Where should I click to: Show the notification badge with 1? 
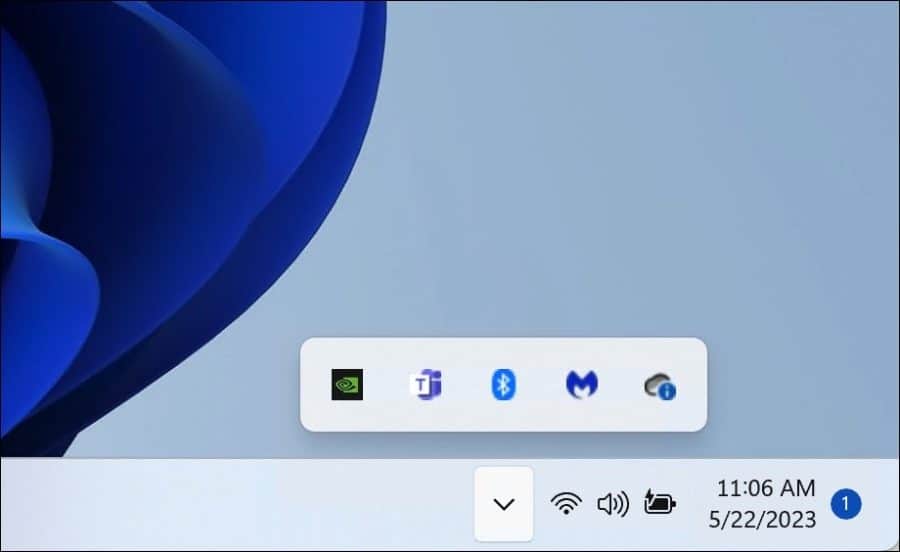846,504
